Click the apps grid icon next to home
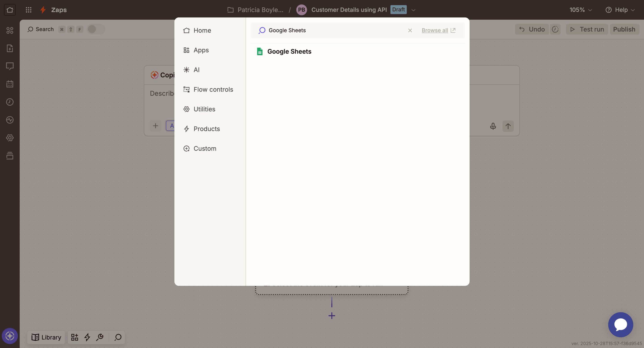The width and height of the screenshot is (644, 348). tap(28, 10)
